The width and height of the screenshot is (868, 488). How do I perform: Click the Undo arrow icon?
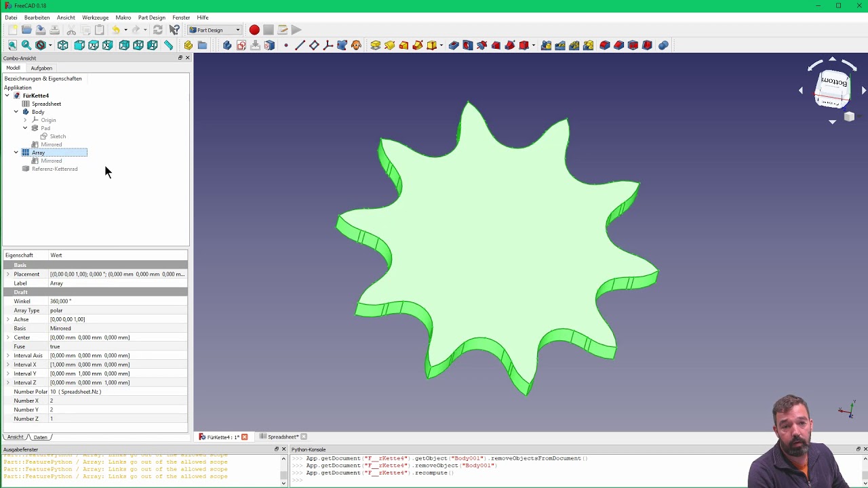[x=116, y=30]
